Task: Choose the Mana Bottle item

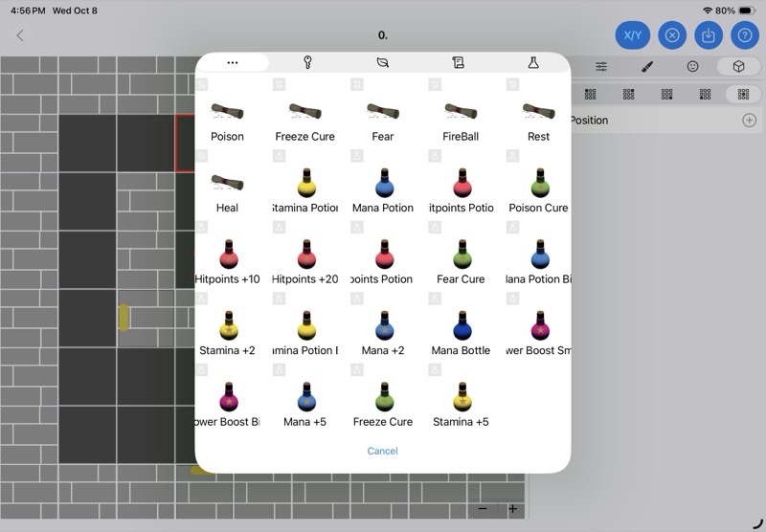Action: point(461,334)
